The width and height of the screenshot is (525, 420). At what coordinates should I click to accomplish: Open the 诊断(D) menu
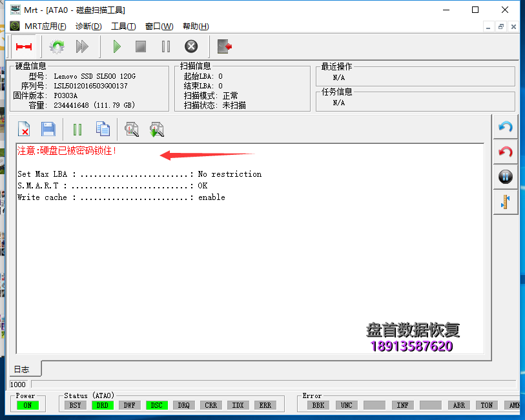(88, 26)
